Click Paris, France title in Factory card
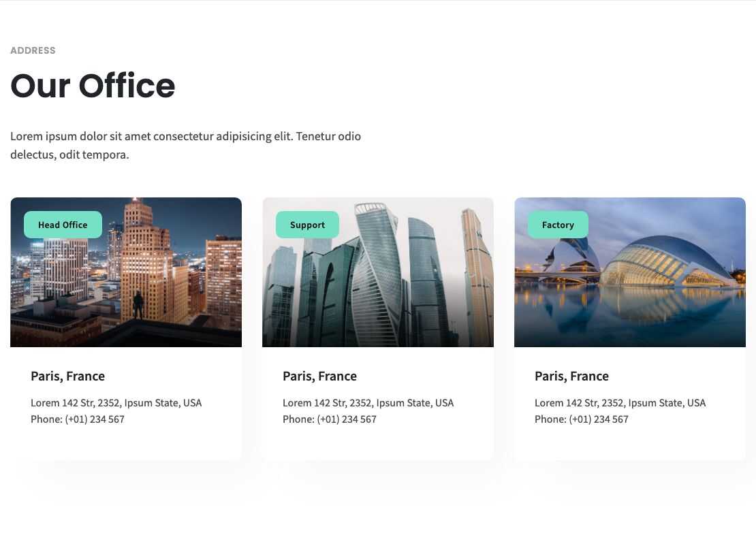The image size is (756, 548). [572, 376]
